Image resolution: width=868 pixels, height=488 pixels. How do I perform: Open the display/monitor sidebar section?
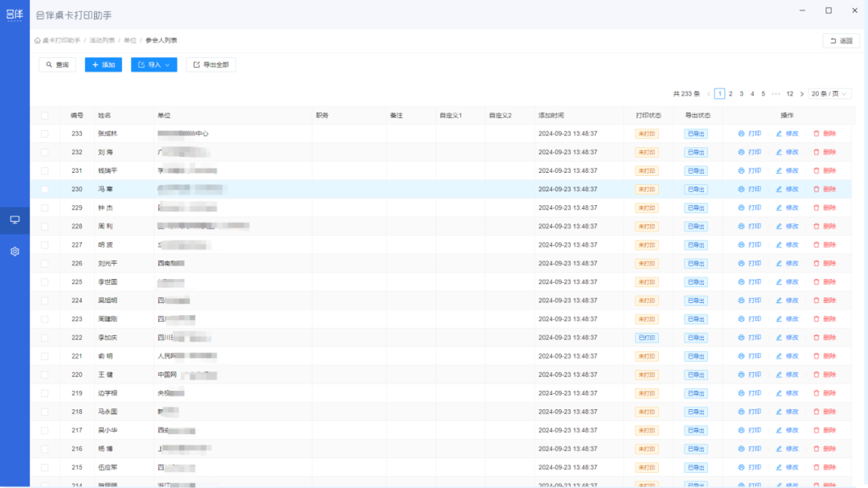point(15,220)
